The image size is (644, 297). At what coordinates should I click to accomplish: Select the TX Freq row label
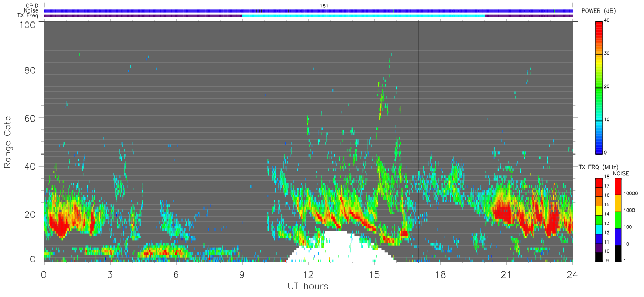click(28, 15)
